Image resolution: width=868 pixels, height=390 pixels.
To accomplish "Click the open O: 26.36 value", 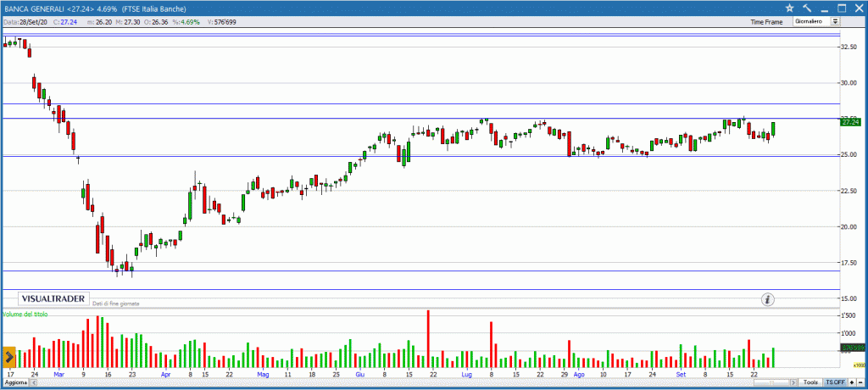I will pos(162,22).
